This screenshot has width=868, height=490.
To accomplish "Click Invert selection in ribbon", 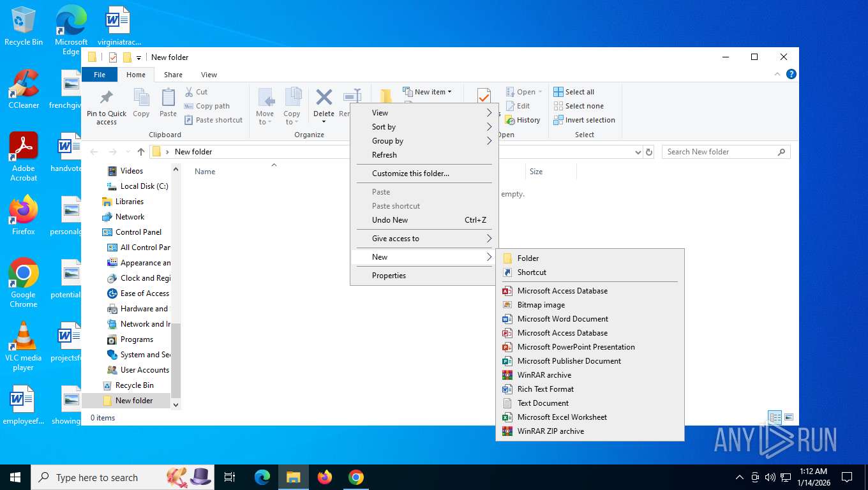I will (x=584, y=120).
